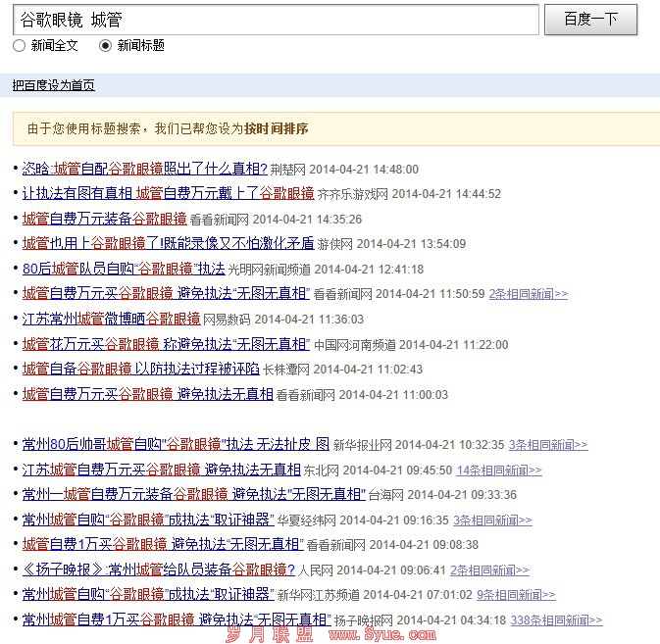Screen dimensions: 660x644
Task: Open the 把百度设为首页 link
Action: (x=54, y=85)
